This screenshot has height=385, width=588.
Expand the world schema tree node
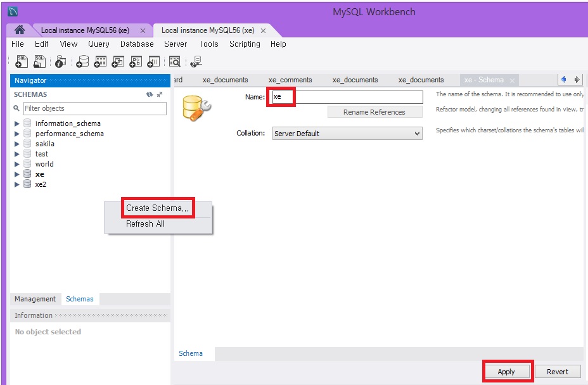coord(16,164)
